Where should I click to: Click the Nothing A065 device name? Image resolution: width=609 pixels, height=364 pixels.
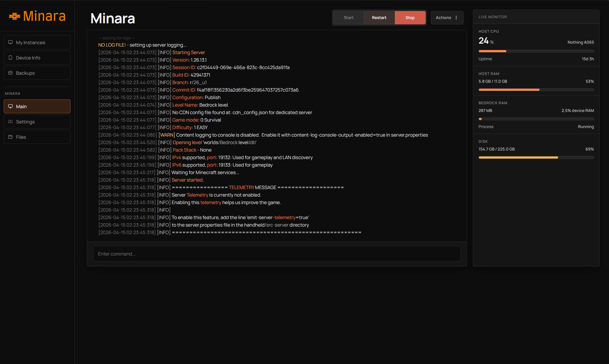pyautogui.click(x=581, y=42)
